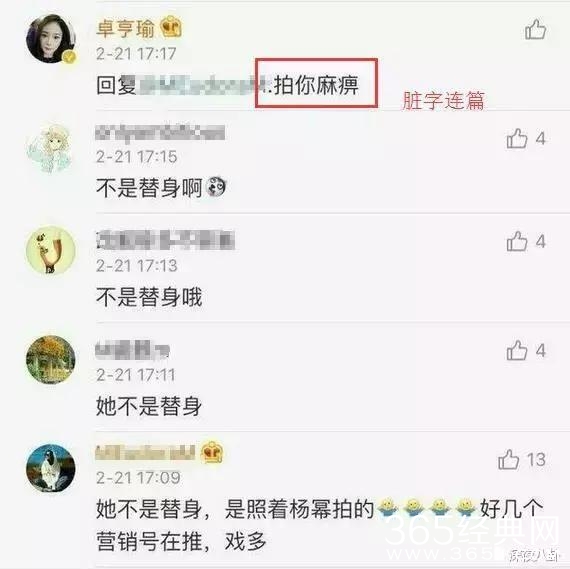Open the avatar beside the 17:09 comment
570x569 pixels.
(x=51, y=468)
